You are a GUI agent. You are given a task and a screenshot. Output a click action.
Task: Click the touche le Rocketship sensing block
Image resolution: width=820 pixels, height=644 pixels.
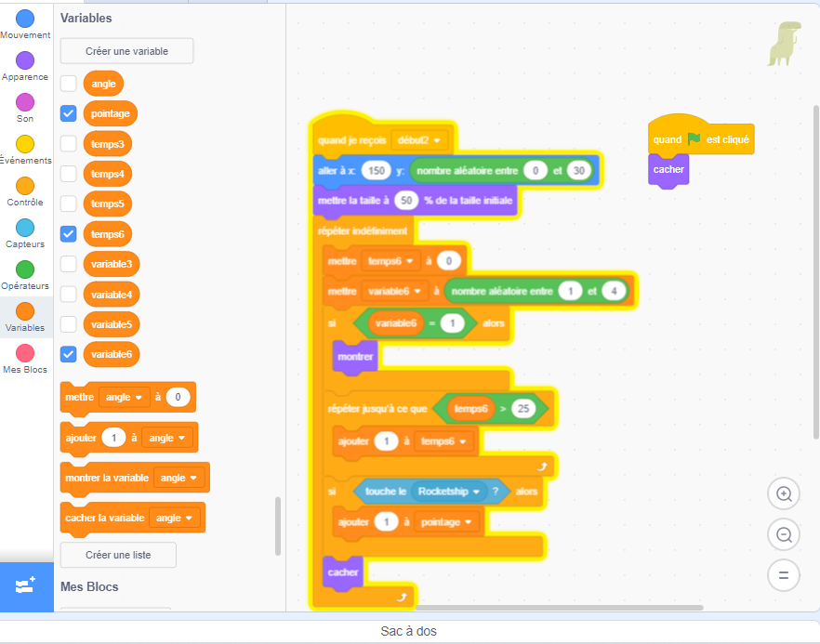tap(431, 492)
